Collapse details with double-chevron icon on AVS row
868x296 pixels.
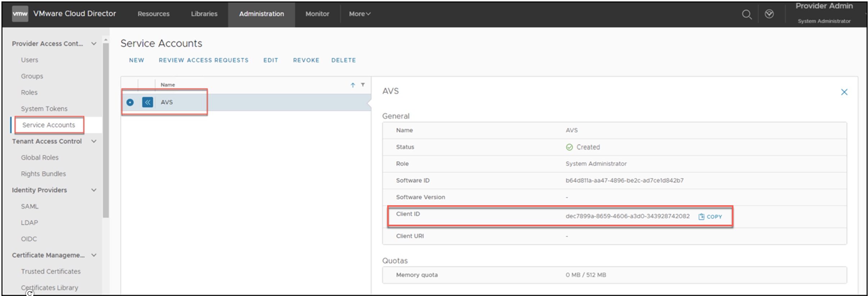[x=148, y=102]
